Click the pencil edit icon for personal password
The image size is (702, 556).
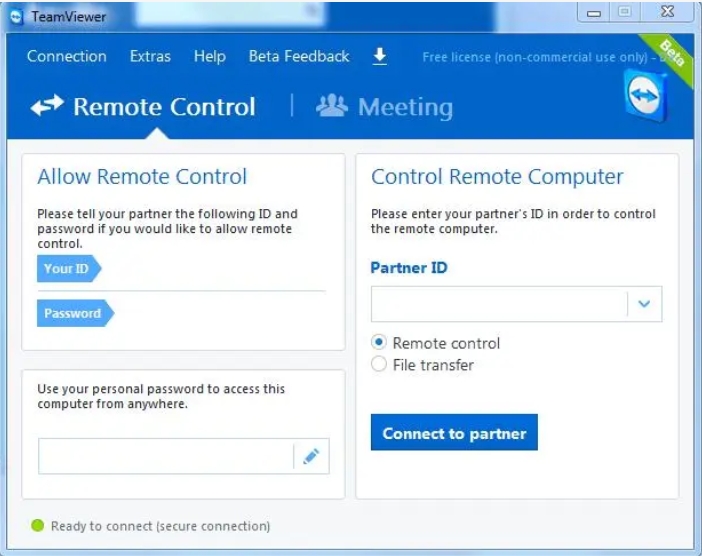pos(311,456)
